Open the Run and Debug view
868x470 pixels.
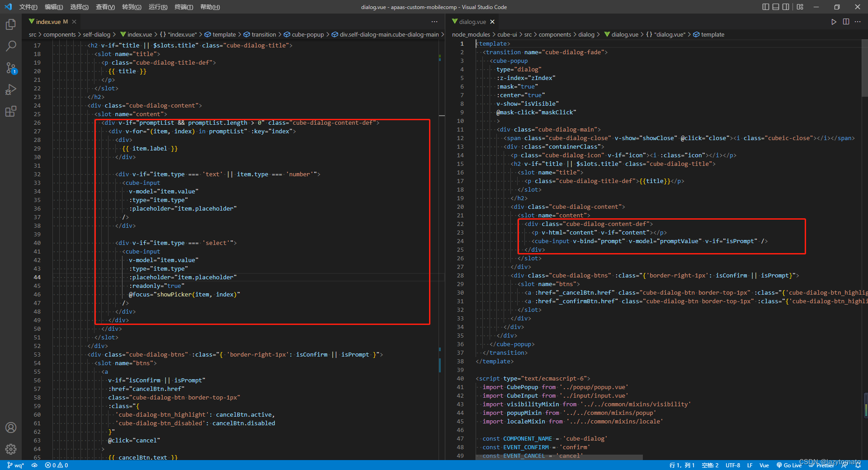(11, 89)
